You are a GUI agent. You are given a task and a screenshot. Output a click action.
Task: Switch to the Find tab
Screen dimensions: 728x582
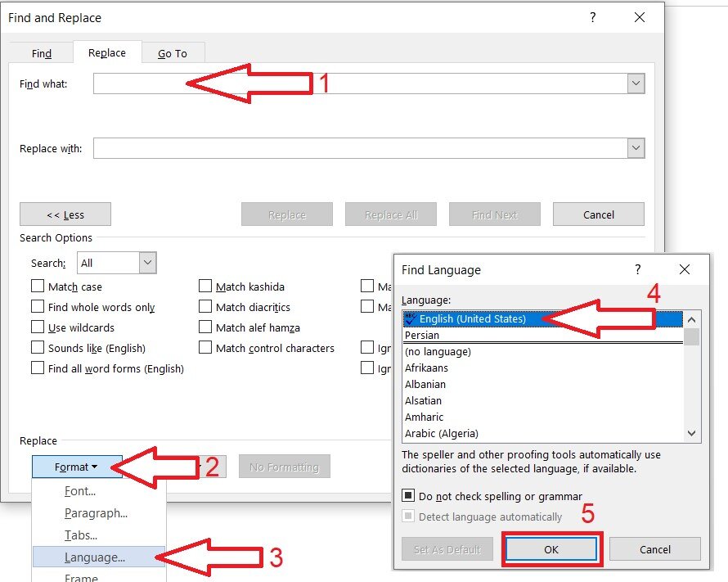pos(42,54)
